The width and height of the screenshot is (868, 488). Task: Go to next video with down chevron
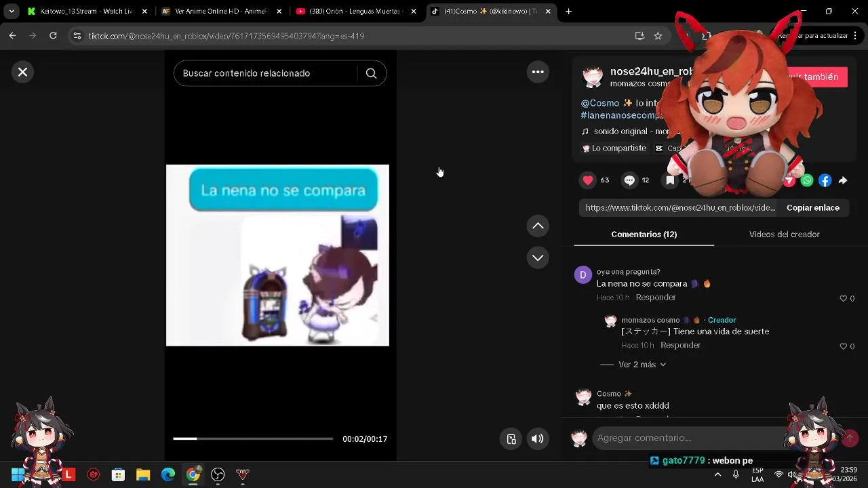click(x=538, y=258)
